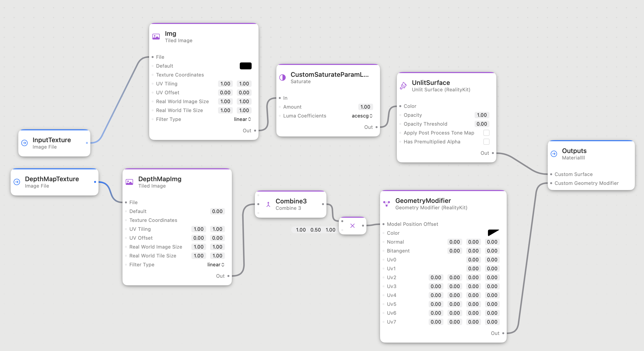Click GeometryModifier Out port
The width and height of the screenshot is (644, 351).
coord(503,333)
